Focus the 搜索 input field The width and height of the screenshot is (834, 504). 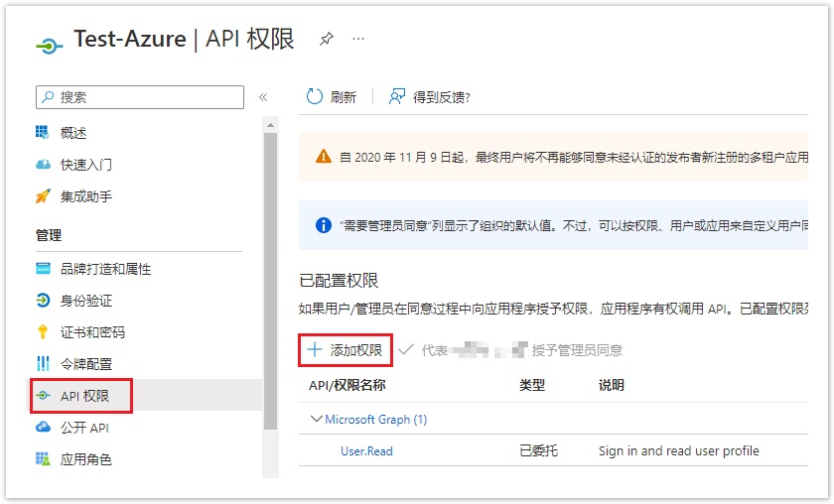tap(140, 97)
